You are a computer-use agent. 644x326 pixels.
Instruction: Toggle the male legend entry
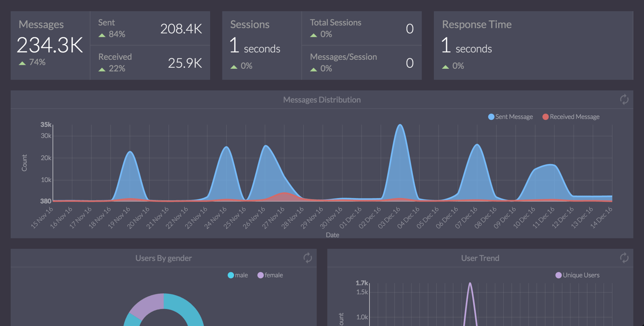pyautogui.click(x=238, y=275)
